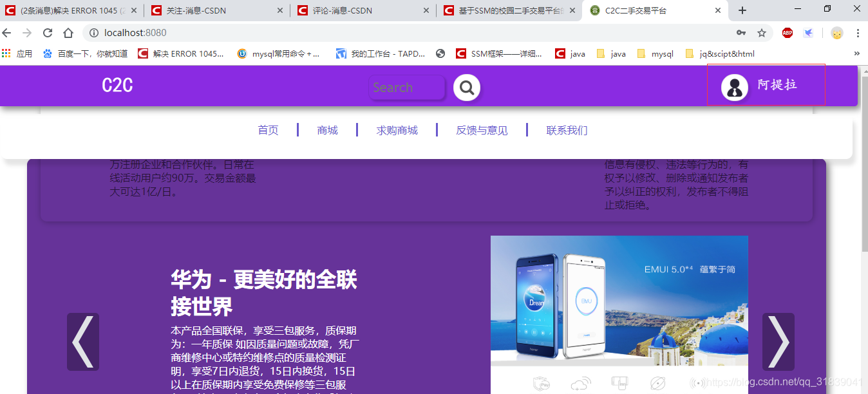Switch to the 关注-消息-CSDN tab

[216, 10]
